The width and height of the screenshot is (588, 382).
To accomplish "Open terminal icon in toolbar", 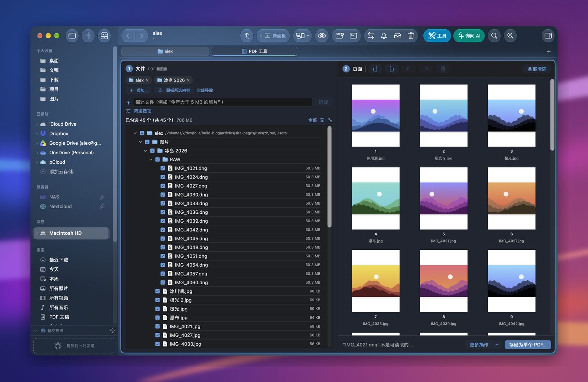I will tap(354, 36).
